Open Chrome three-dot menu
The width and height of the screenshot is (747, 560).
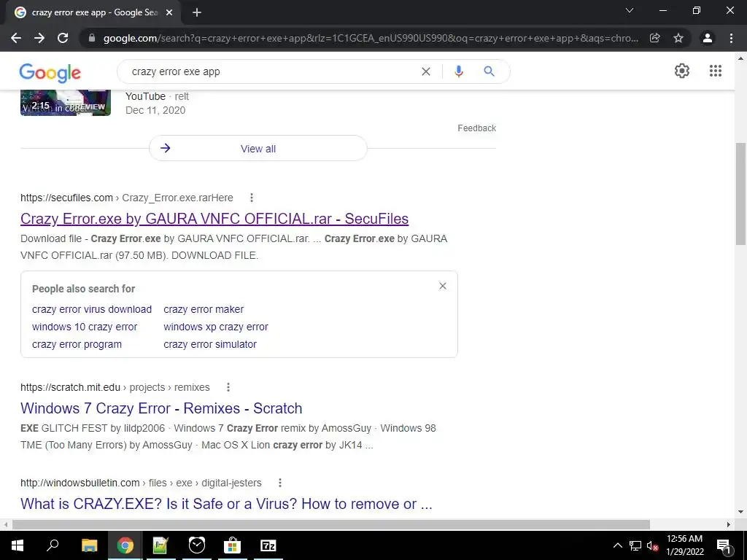tap(731, 38)
